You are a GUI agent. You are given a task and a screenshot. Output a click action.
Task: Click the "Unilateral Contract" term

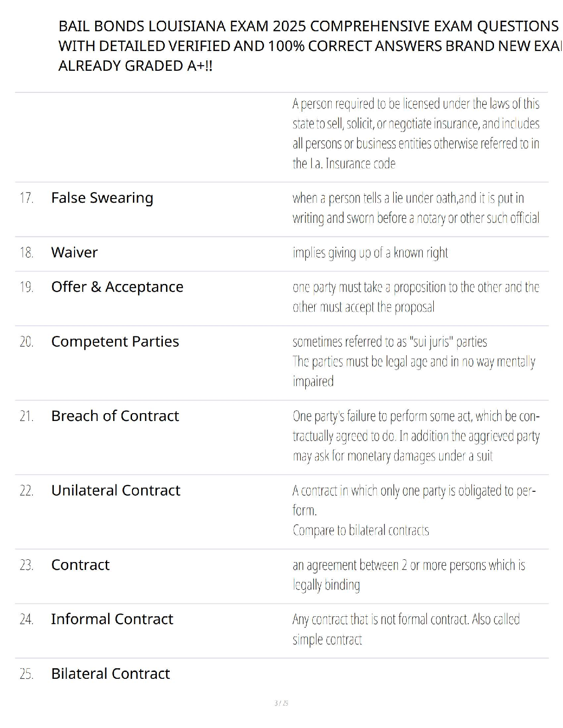pyautogui.click(x=116, y=490)
